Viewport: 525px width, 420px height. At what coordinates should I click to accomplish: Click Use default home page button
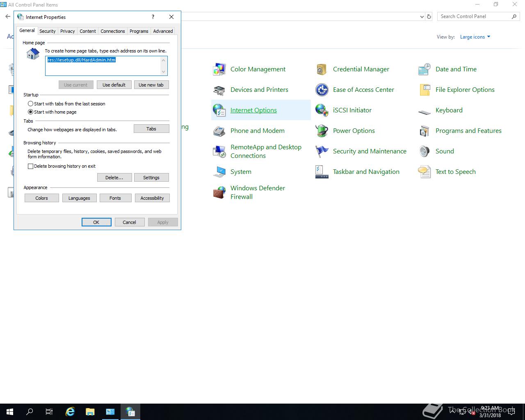pos(114,85)
